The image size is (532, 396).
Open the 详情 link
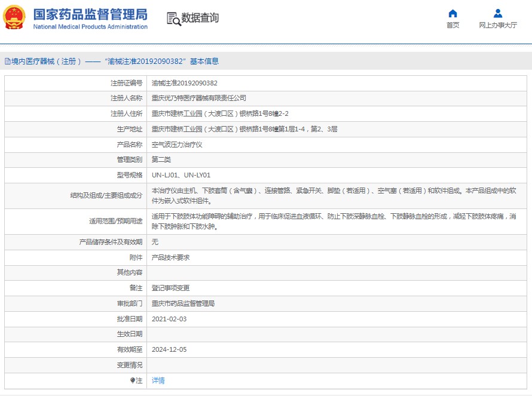158,380
